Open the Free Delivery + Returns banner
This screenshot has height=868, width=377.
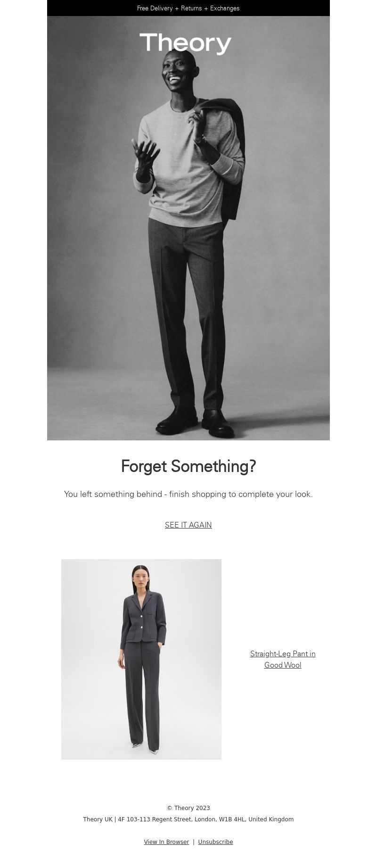pyautogui.click(x=188, y=8)
